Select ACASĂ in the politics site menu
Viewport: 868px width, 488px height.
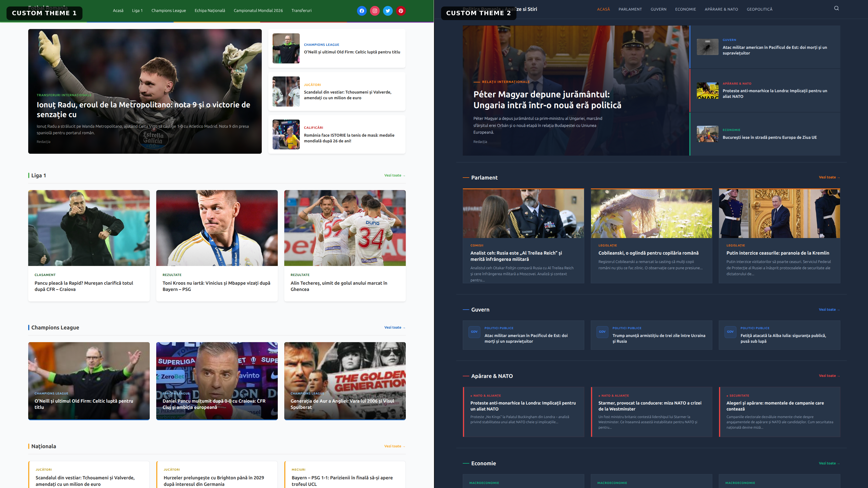pyautogui.click(x=603, y=9)
